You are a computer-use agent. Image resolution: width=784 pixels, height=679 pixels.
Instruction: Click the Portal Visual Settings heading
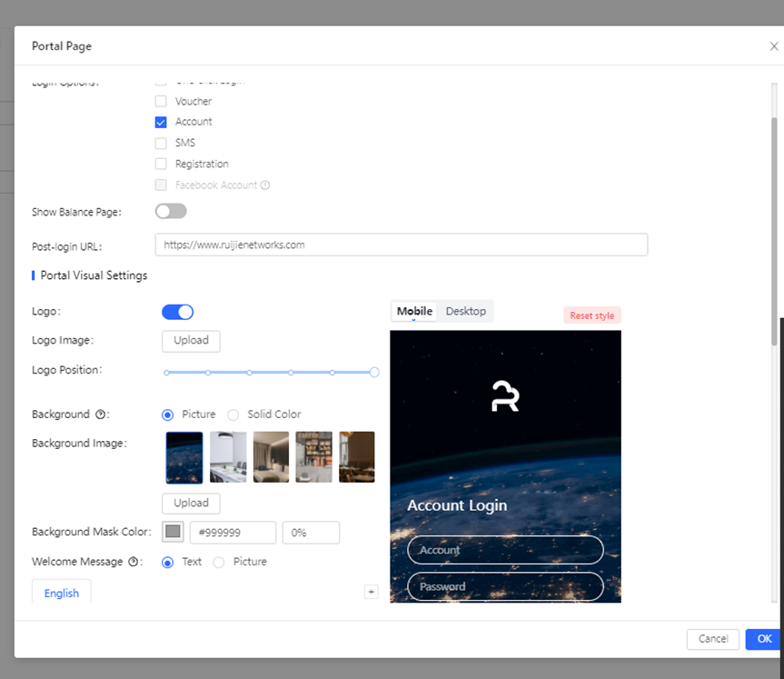coord(94,275)
